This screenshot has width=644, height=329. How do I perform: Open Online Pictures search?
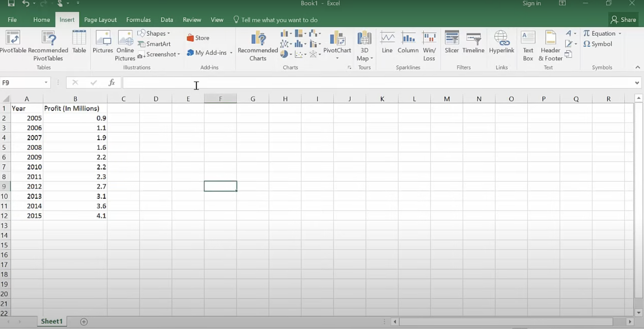[125, 46]
